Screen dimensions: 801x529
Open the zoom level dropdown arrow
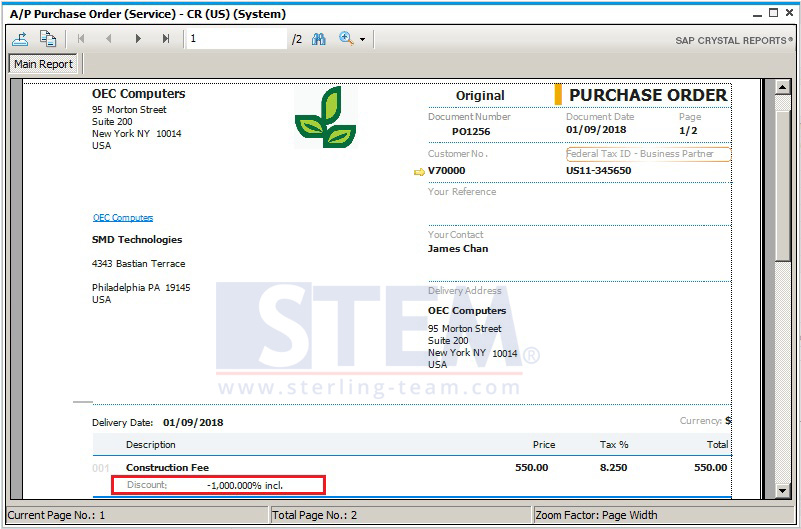tap(362, 39)
